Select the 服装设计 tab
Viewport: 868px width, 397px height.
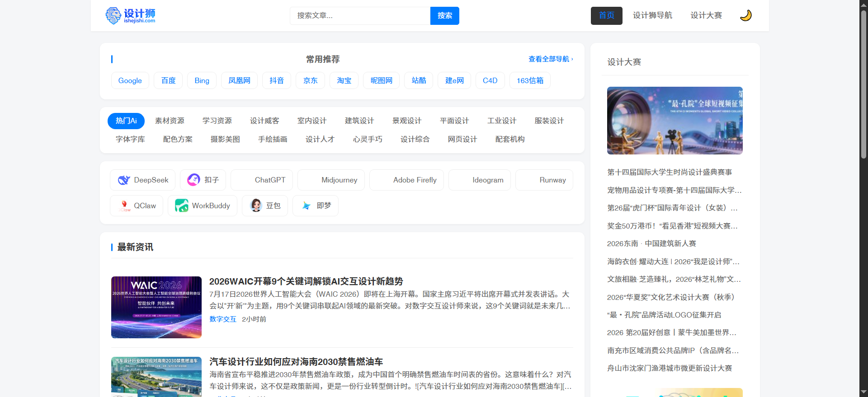549,121
